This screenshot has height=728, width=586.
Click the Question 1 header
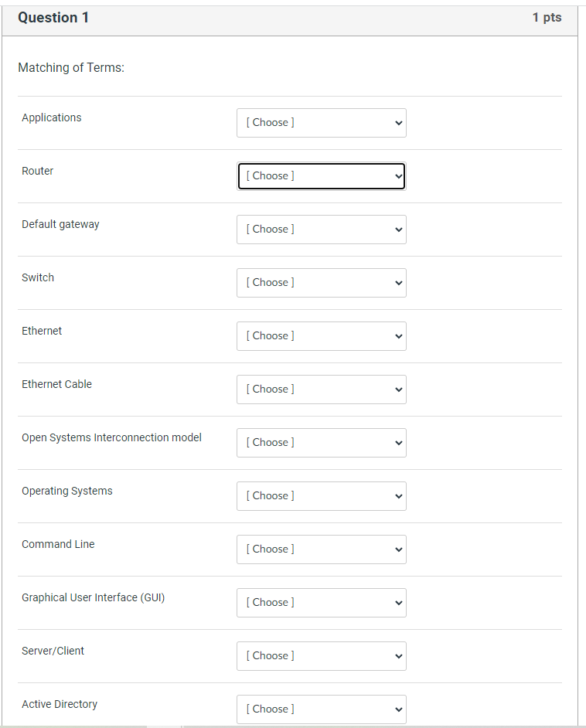pyautogui.click(x=53, y=17)
